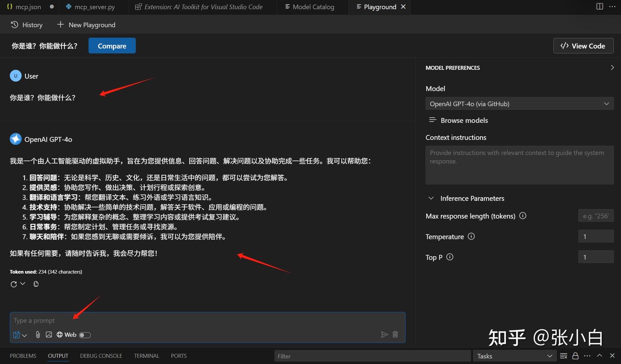This screenshot has width=621, height=364.
Task: Click the clear output icon in the panel
Action: tap(563, 356)
